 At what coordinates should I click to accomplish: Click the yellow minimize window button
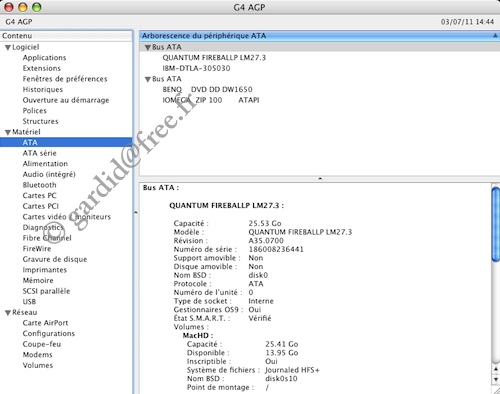23,7
